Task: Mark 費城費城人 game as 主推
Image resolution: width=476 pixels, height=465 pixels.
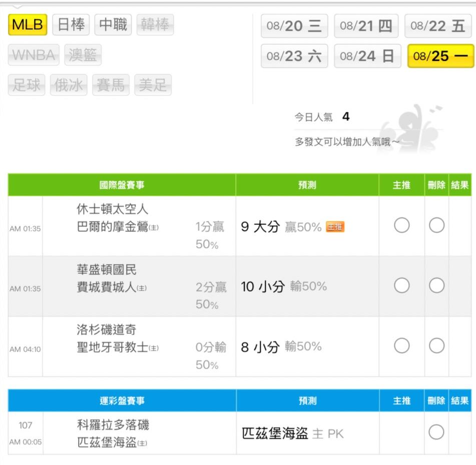Action: point(401,286)
